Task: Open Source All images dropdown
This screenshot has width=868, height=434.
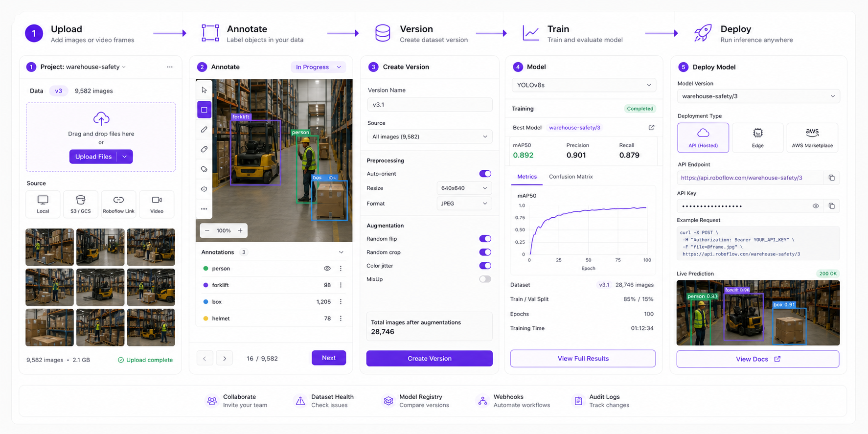Action: click(x=430, y=137)
